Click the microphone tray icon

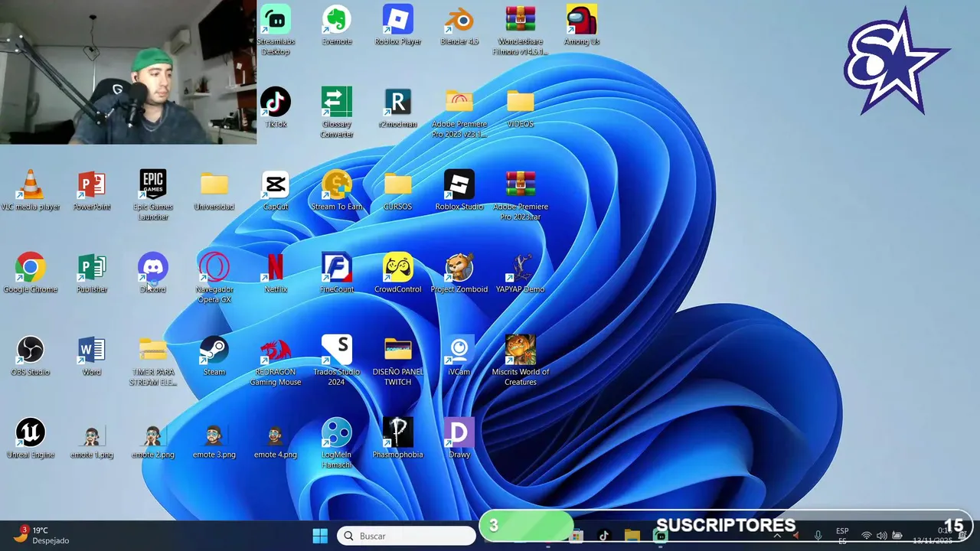point(818,536)
